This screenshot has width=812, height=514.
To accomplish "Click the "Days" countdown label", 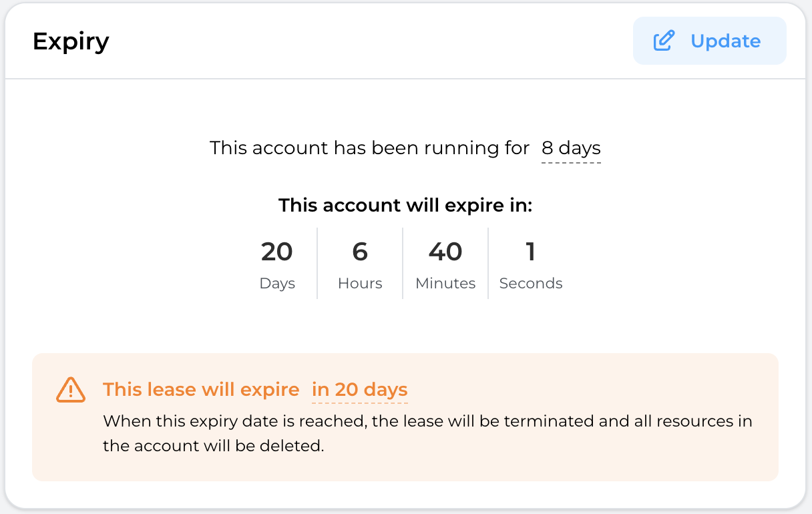I will coord(277,283).
